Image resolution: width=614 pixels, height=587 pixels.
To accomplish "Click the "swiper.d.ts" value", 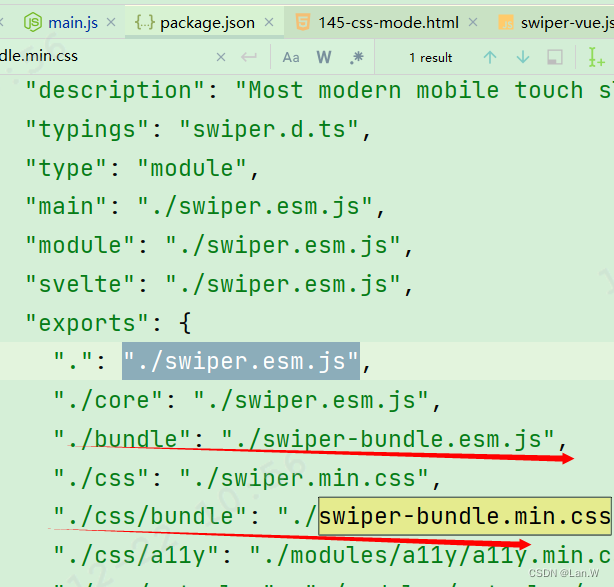I will [x=269, y=129].
